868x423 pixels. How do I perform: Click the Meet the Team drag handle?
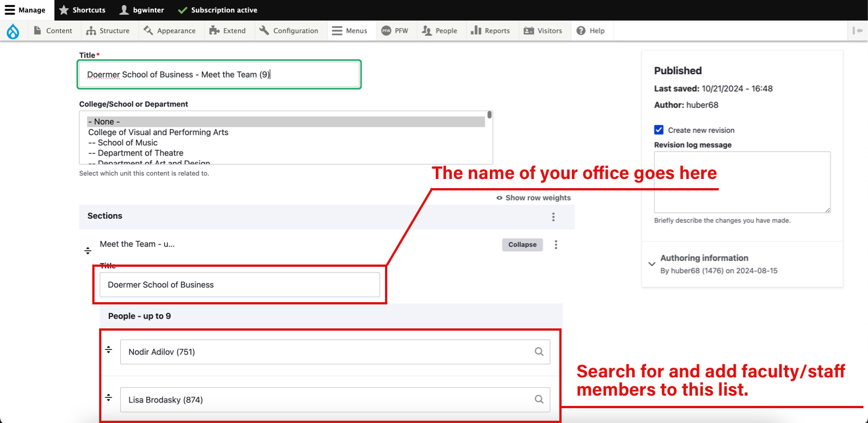tap(88, 250)
